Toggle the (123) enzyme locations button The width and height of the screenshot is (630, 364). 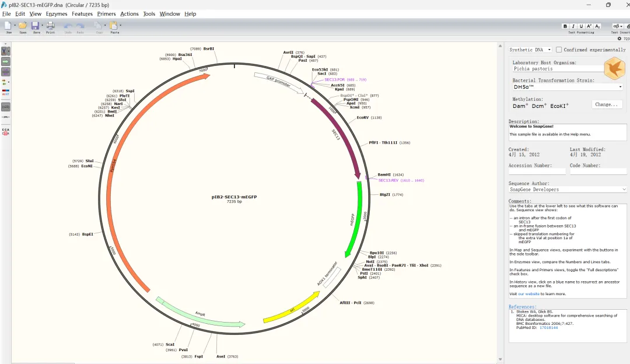tap(6, 107)
